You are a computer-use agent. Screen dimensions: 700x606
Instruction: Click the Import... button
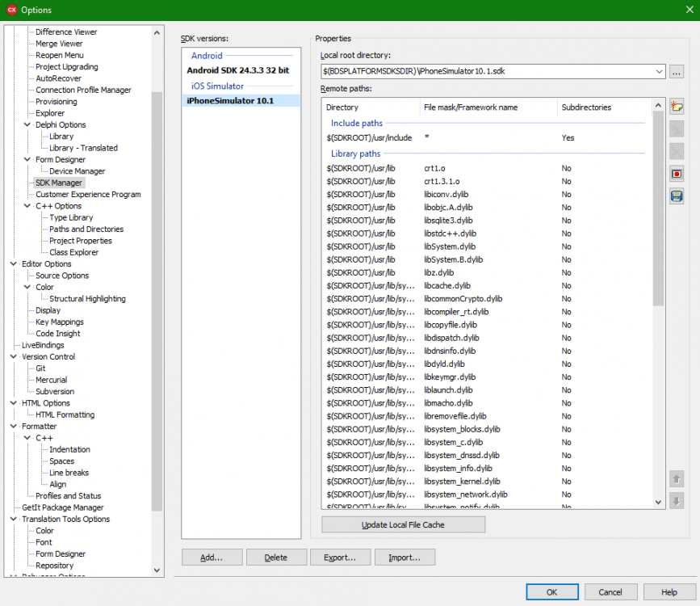(x=404, y=558)
